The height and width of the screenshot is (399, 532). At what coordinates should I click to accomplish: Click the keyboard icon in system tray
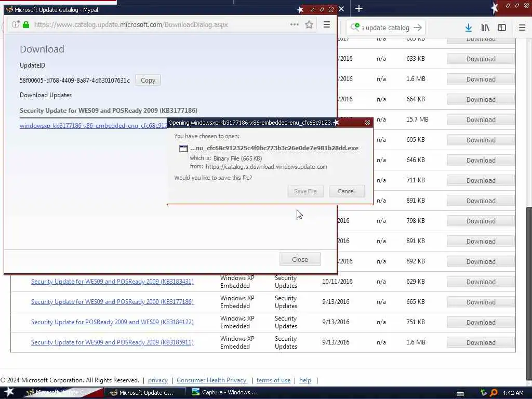click(460, 394)
